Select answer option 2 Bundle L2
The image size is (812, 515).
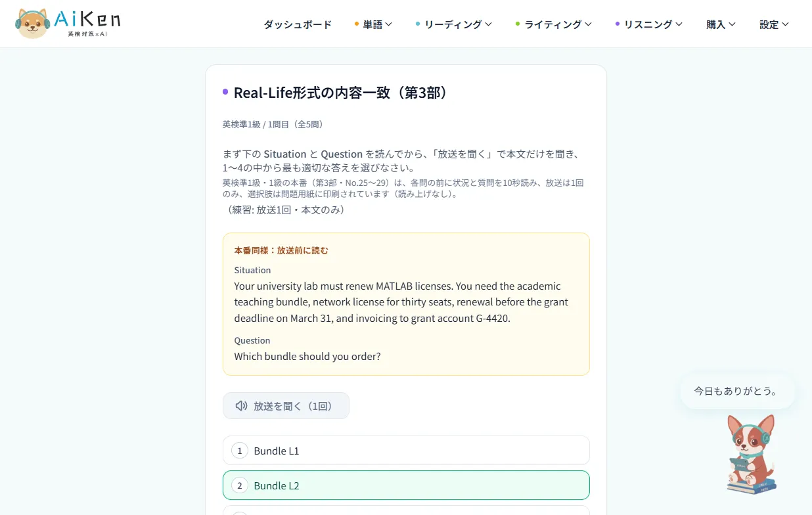click(x=406, y=485)
